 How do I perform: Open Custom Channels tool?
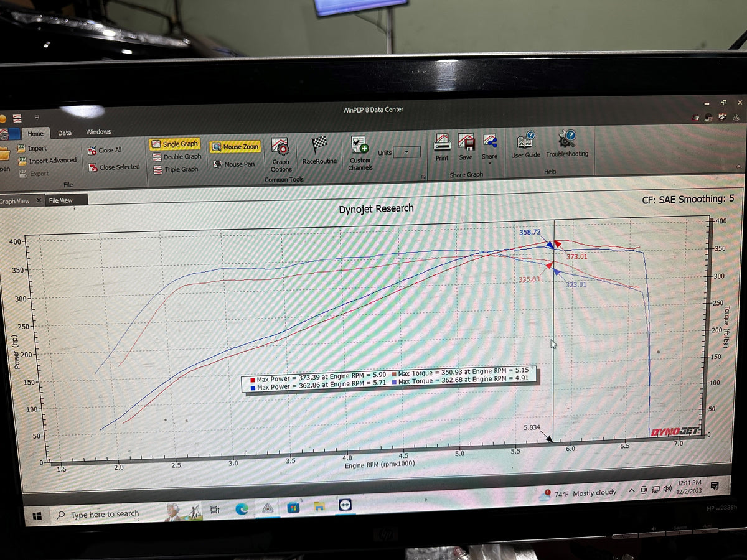(359, 154)
